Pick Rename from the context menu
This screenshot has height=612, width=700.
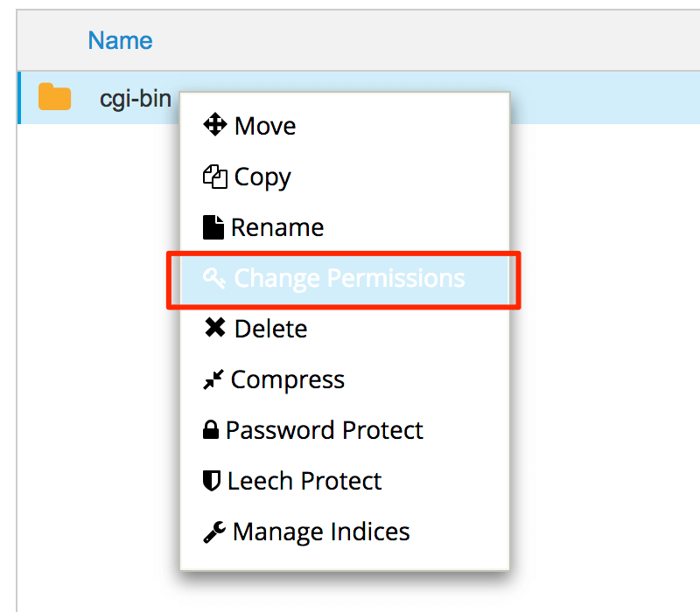point(277,228)
